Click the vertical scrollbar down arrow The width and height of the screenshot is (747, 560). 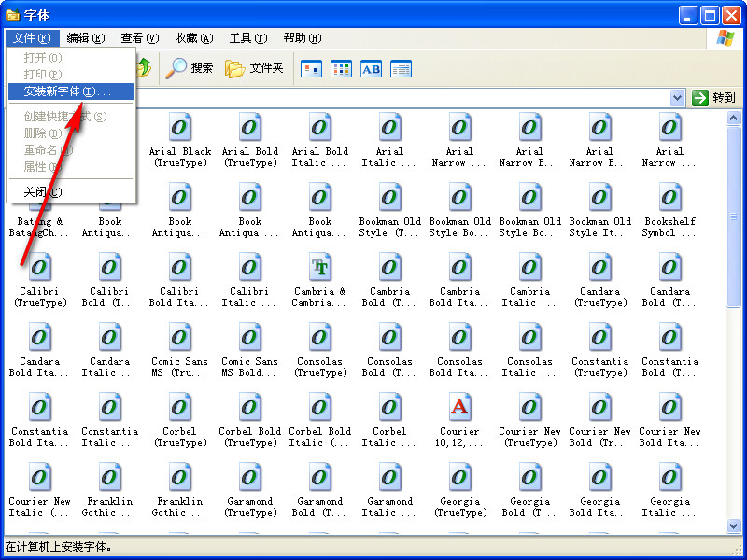tap(734, 526)
